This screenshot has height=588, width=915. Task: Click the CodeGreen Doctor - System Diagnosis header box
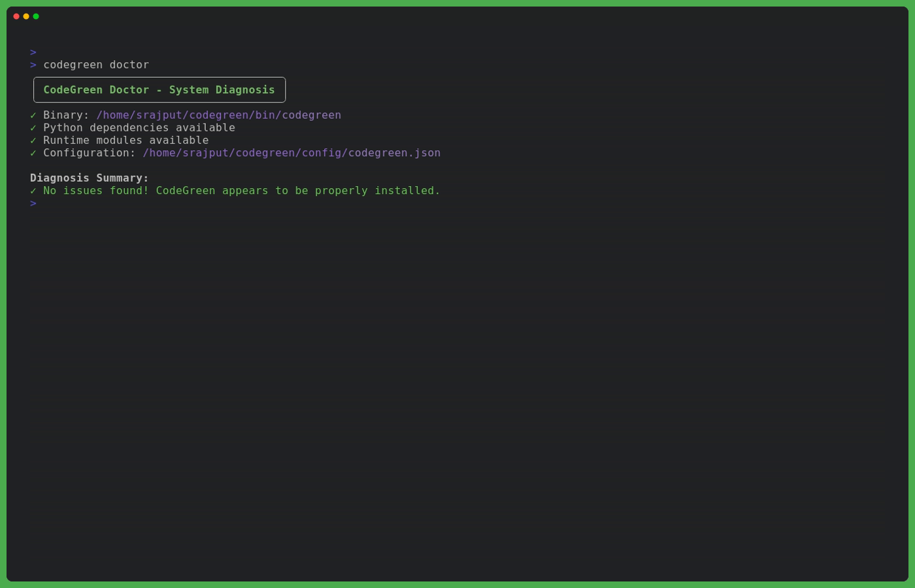point(159,90)
